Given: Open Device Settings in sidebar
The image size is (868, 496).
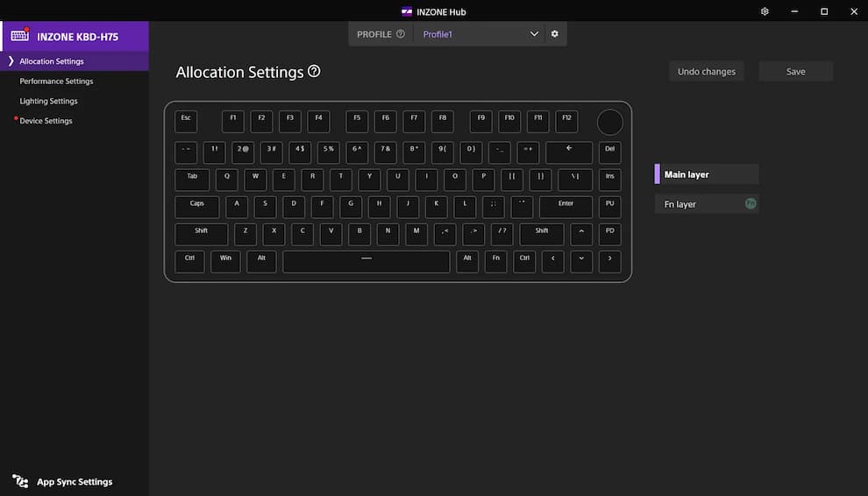Looking at the screenshot, I should click(46, 121).
